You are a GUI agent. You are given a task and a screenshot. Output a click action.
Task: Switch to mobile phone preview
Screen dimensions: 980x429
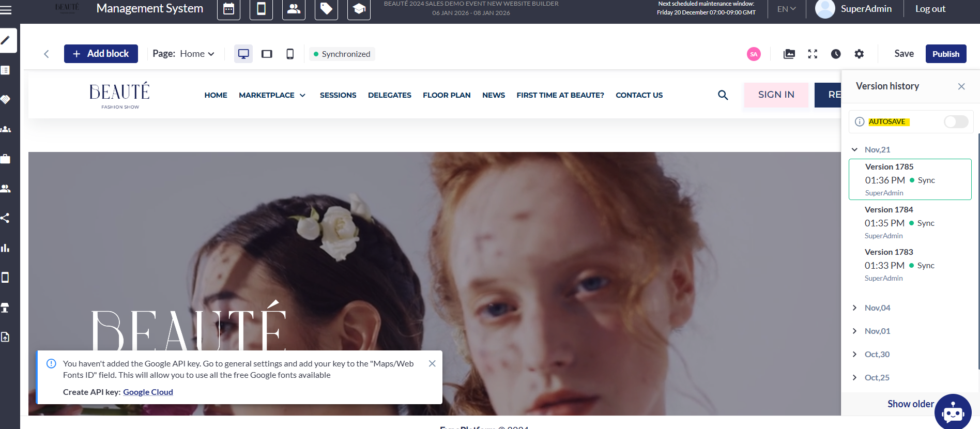[290, 54]
